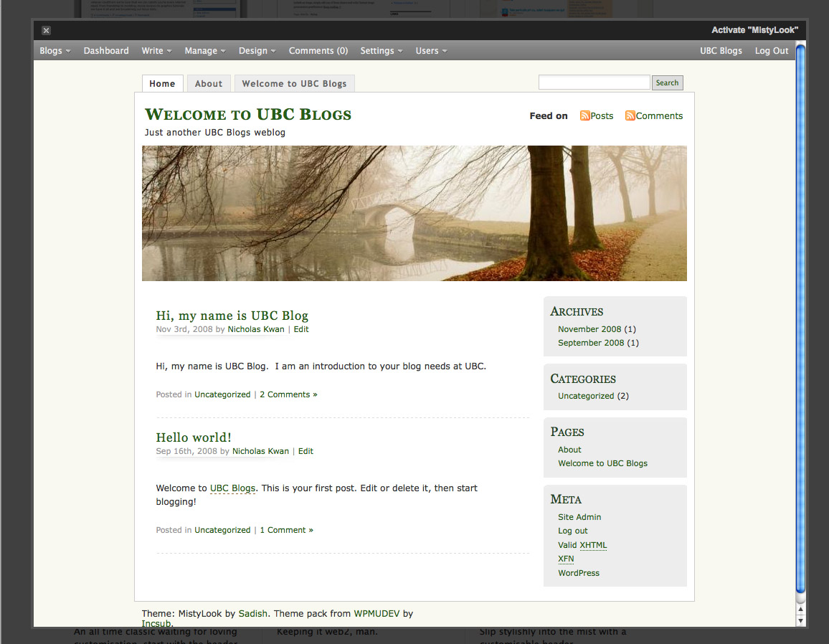The width and height of the screenshot is (829, 644).
Task: Open Nicholas Kwan author link on Hello world post
Action: tap(260, 451)
